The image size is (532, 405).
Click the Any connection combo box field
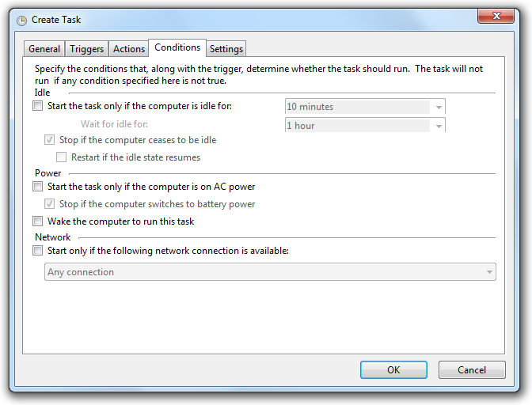point(270,272)
